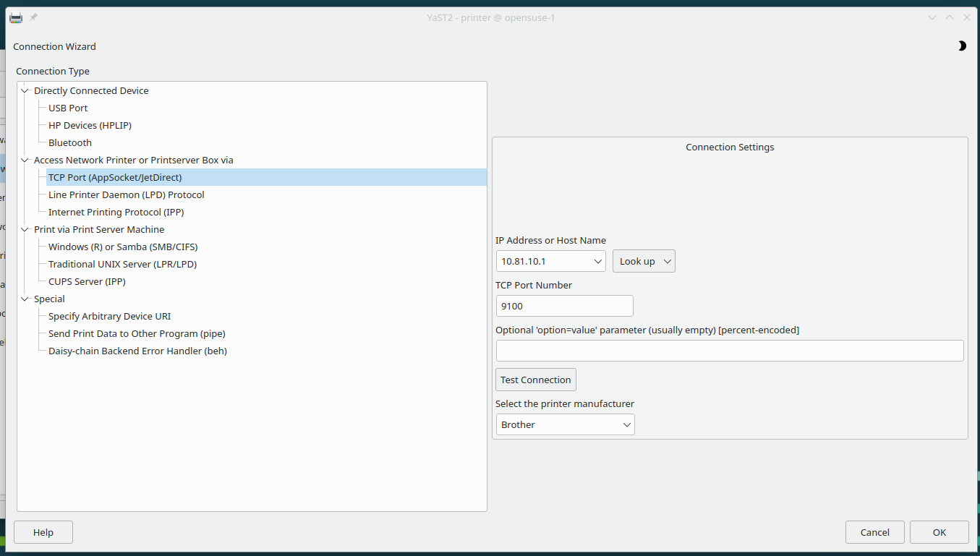Click the TCP Port Number field
The image size is (980, 556).
pyautogui.click(x=564, y=306)
